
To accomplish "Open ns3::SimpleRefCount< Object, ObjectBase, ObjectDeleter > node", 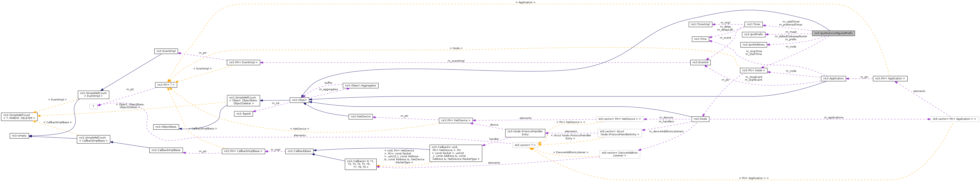I will click(x=244, y=100).
